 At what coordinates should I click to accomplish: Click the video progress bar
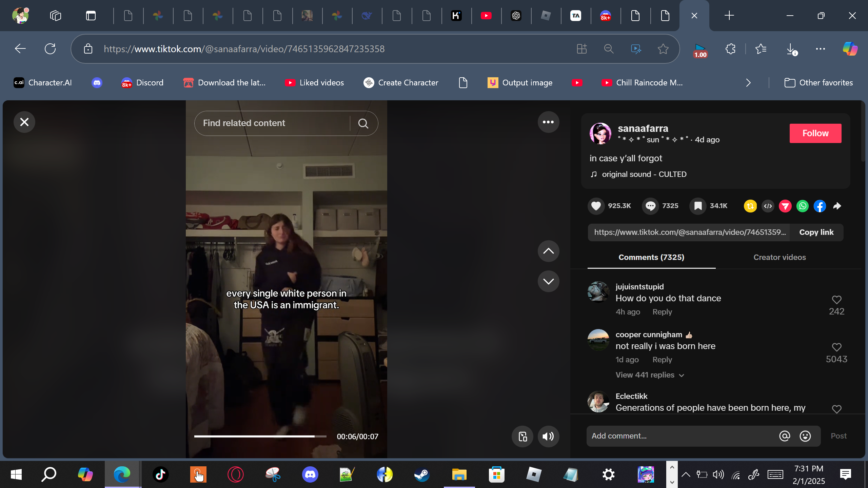[x=260, y=436]
